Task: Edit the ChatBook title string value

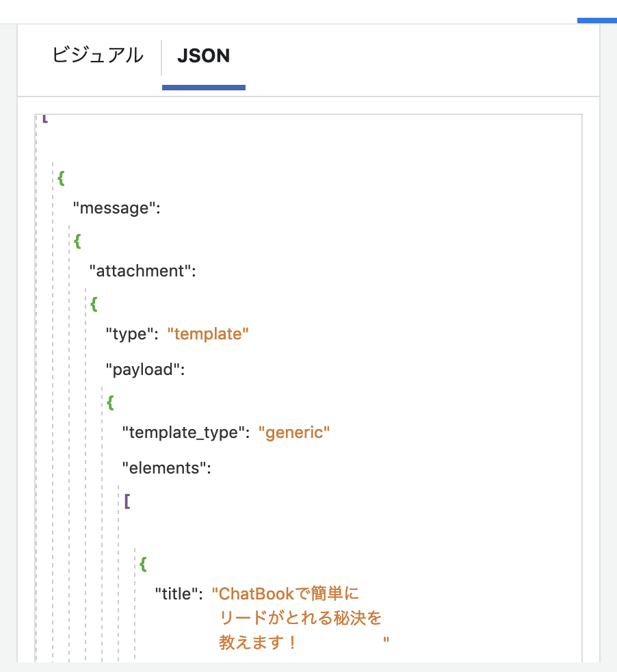Action: click(x=300, y=618)
